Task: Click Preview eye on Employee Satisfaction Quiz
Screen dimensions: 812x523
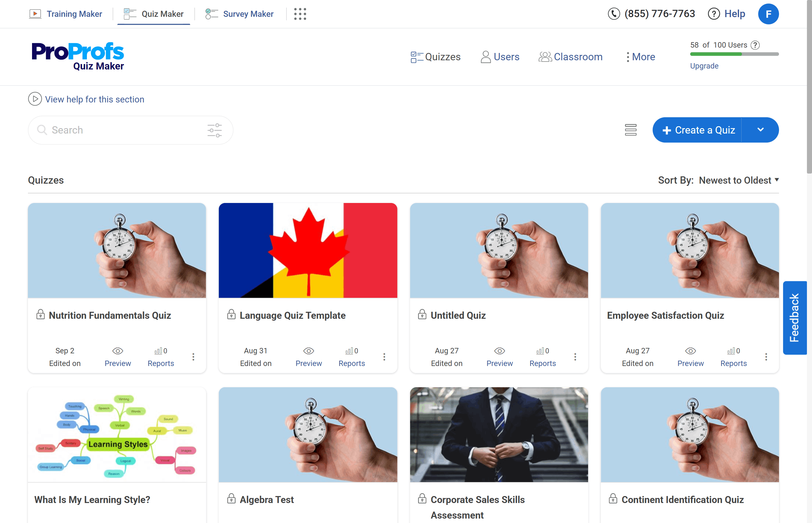Action: pyautogui.click(x=690, y=351)
